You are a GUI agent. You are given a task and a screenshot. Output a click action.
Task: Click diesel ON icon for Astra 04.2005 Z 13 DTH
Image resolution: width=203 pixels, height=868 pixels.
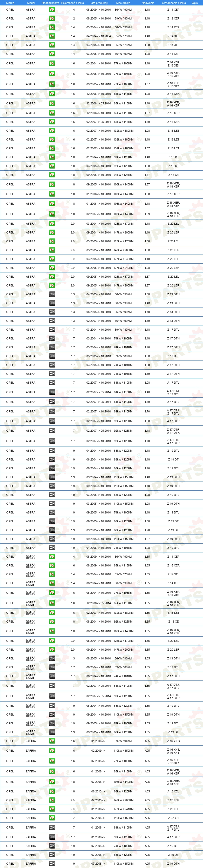click(x=52, y=295)
